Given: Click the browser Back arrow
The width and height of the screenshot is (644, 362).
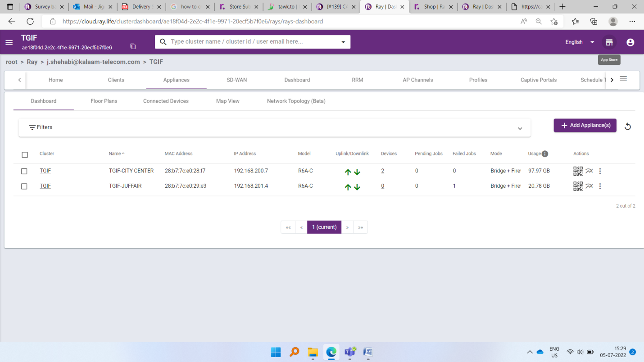Looking at the screenshot, I should (12, 21).
